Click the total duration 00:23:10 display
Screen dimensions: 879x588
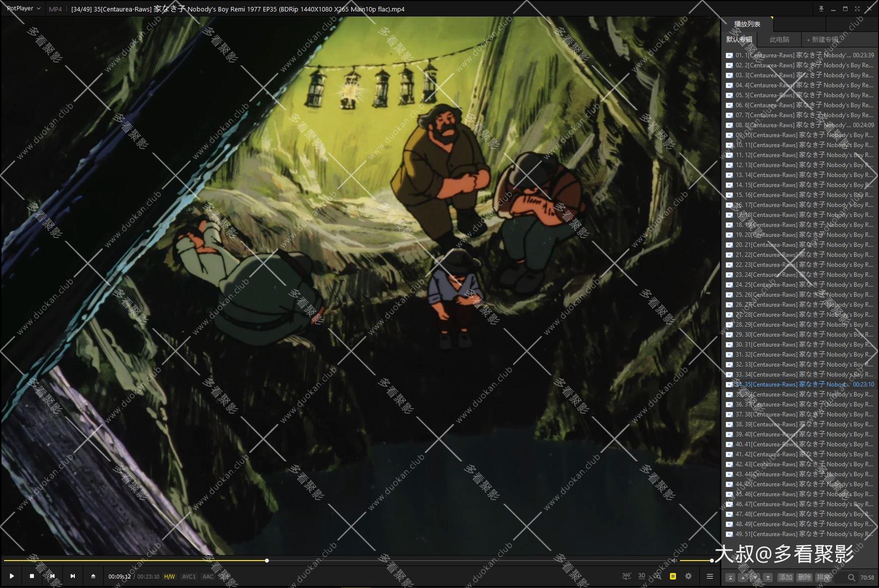[148, 577]
